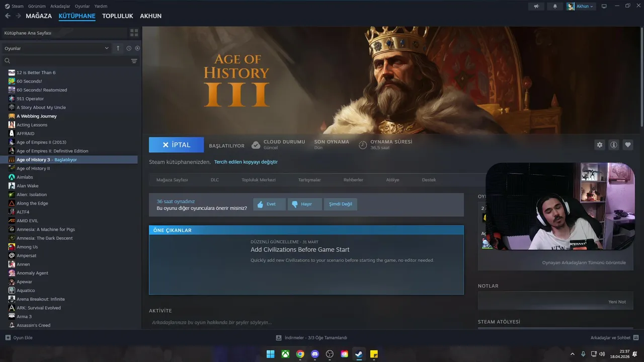Show ready-to-play games filter icon
Viewport: 644px width, 362px height.
click(x=137, y=48)
